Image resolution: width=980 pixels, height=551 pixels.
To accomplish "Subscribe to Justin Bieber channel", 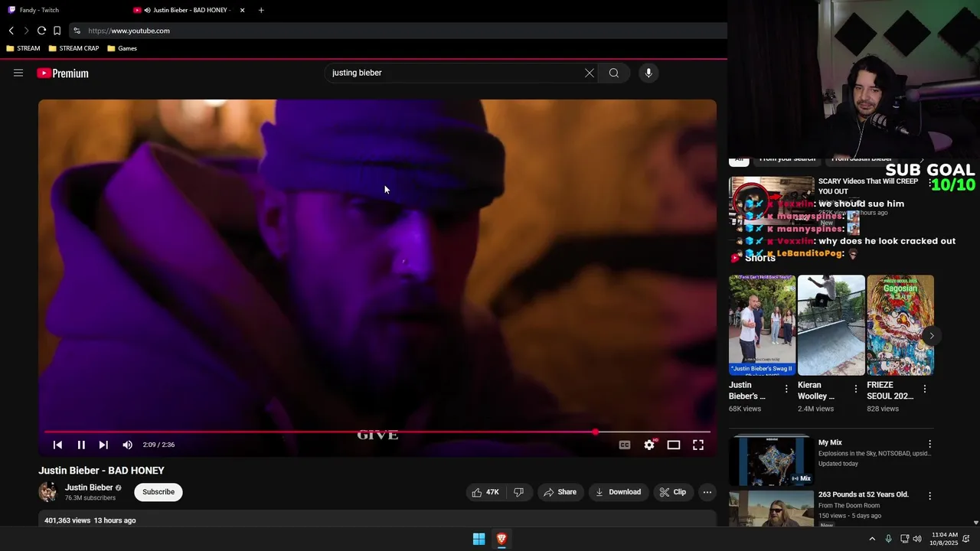I will (x=158, y=492).
